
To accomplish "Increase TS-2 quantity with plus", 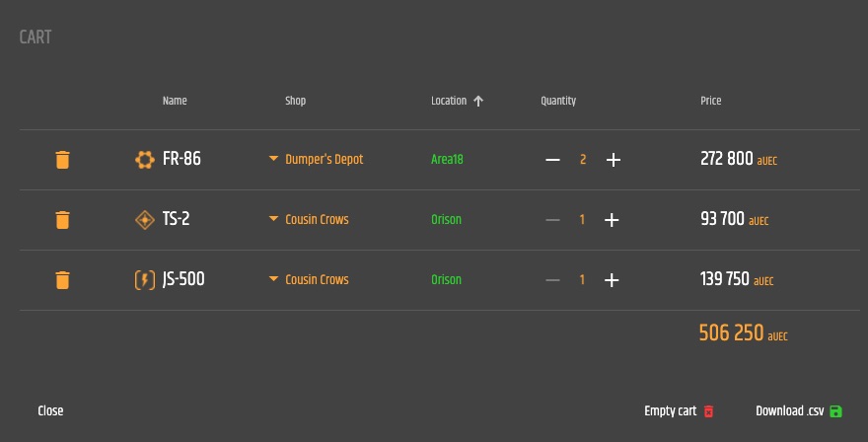I will point(612,220).
